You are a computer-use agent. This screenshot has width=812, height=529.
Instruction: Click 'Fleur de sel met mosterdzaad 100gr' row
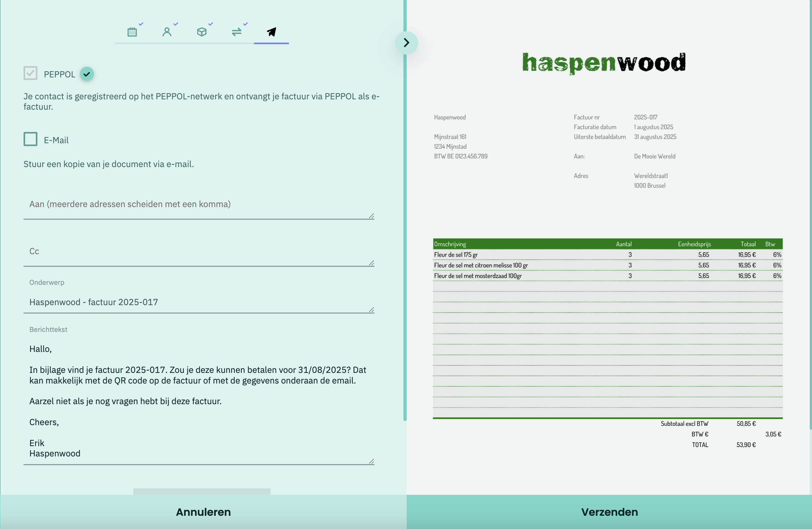[x=608, y=276]
